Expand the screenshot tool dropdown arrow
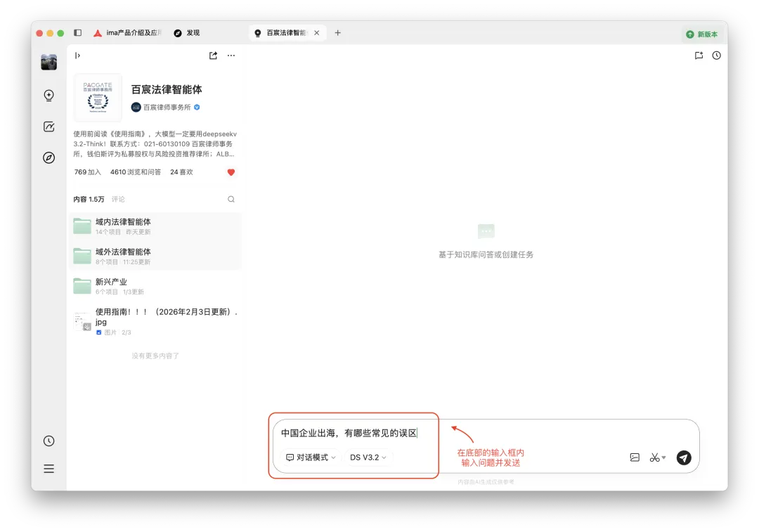The width and height of the screenshot is (759, 532). point(663,458)
